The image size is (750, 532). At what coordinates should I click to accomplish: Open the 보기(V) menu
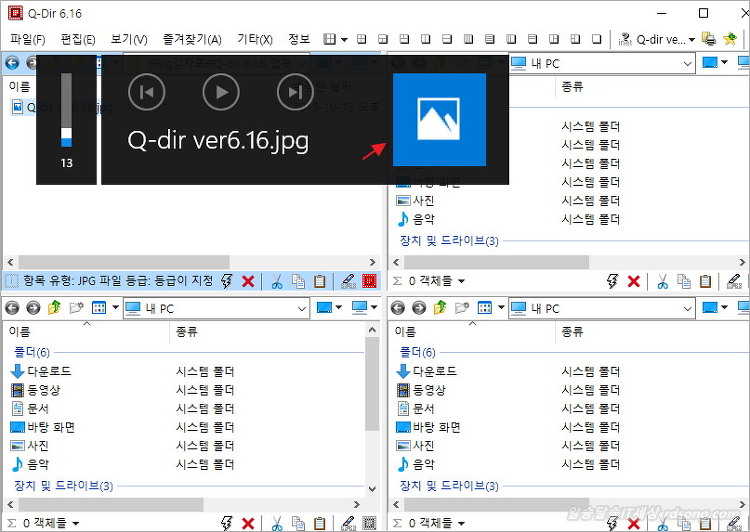(129, 39)
